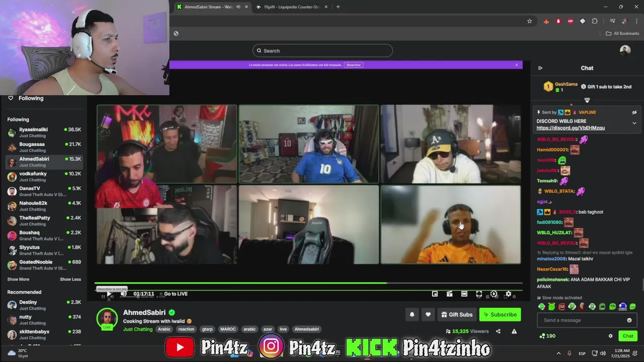
Task: Close the streamer mode purple banner
Action: (x=516, y=65)
